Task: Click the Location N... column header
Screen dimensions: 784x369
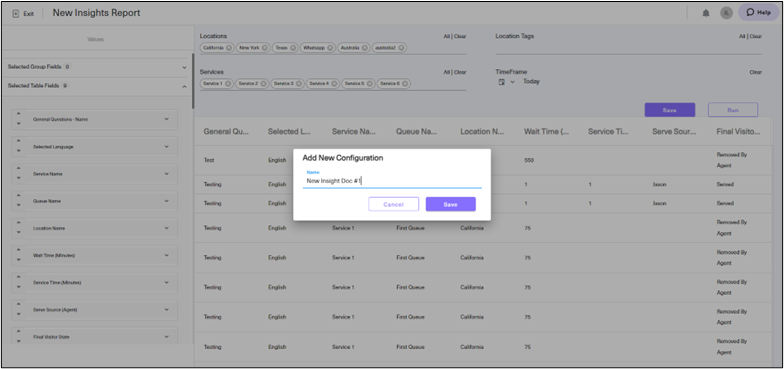Action: (x=482, y=132)
